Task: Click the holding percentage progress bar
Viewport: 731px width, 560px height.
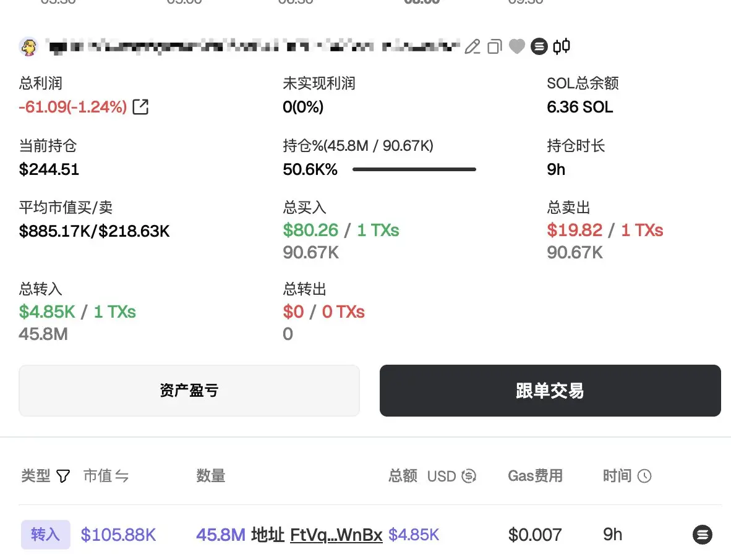Action: coord(414,169)
